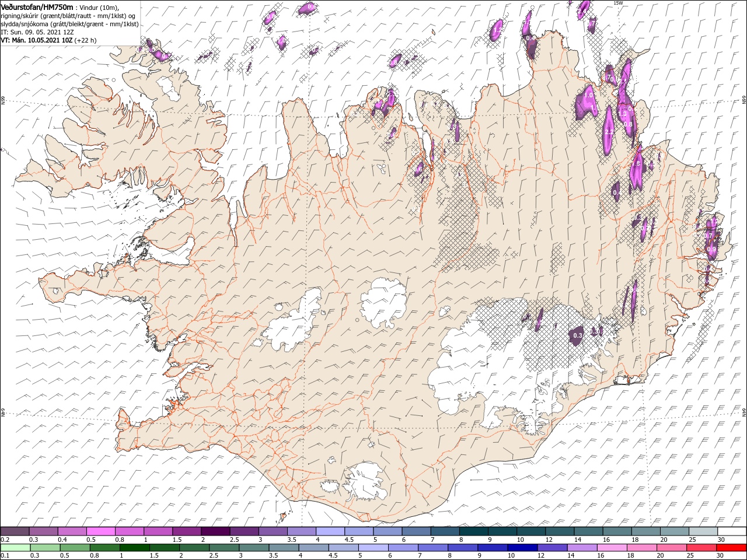Click the 'rigning/skúrir' legend description line
This screenshot has width=747, height=560.
pyautogui.click(x=68, y=16)
